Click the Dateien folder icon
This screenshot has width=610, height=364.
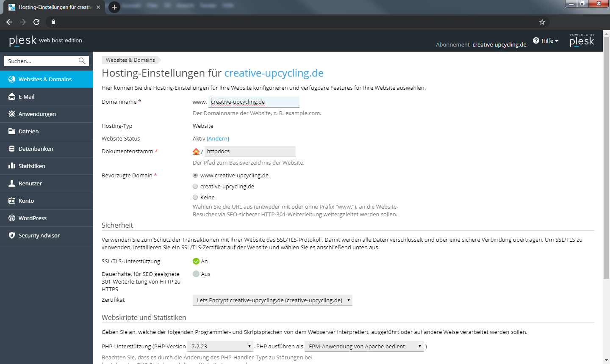[12, 131]
